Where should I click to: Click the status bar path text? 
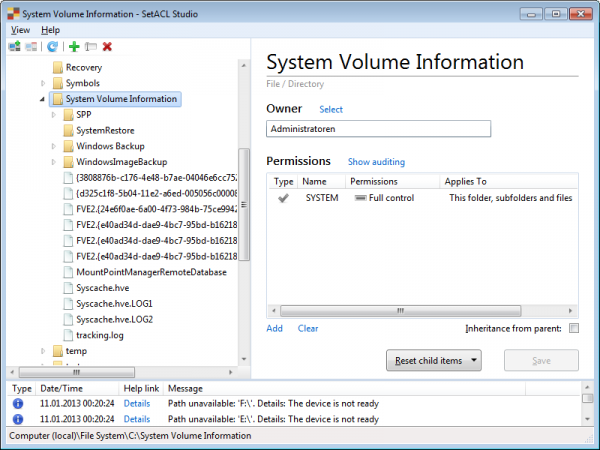(130, 436)
